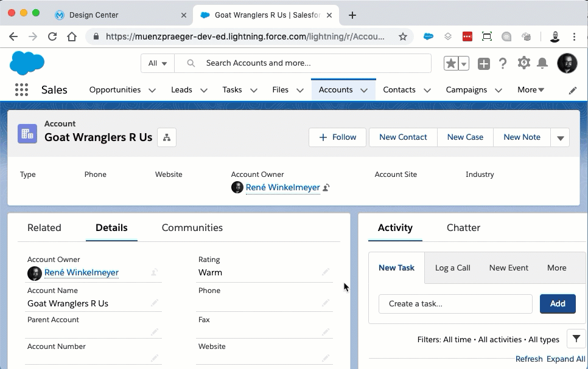Open the More activity actions tab
The image size is (588, 369).
click(556, 268)
